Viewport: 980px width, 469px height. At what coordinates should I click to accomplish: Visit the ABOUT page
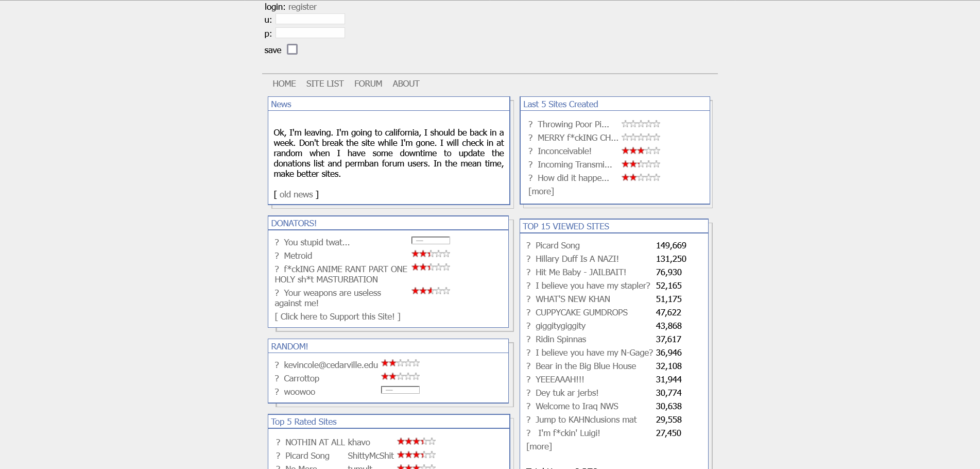coord(406,83)
